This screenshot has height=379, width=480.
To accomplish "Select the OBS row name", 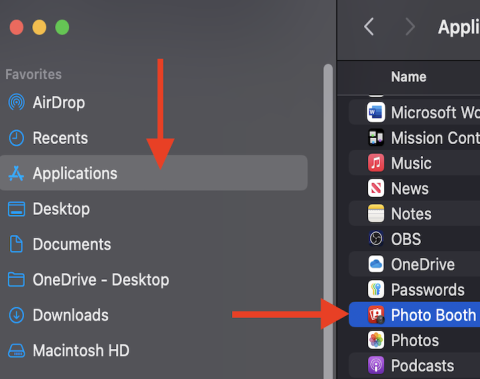I will [406, 239].
